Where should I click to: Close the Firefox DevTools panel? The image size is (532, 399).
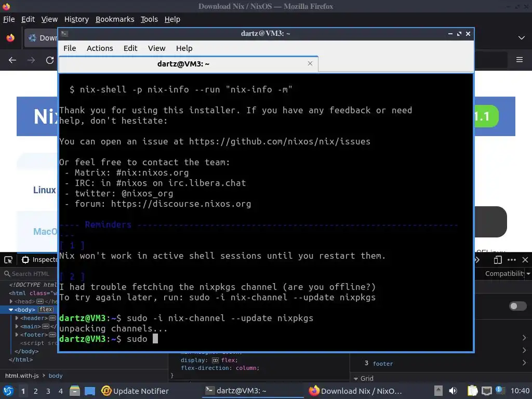click(525, 260)
